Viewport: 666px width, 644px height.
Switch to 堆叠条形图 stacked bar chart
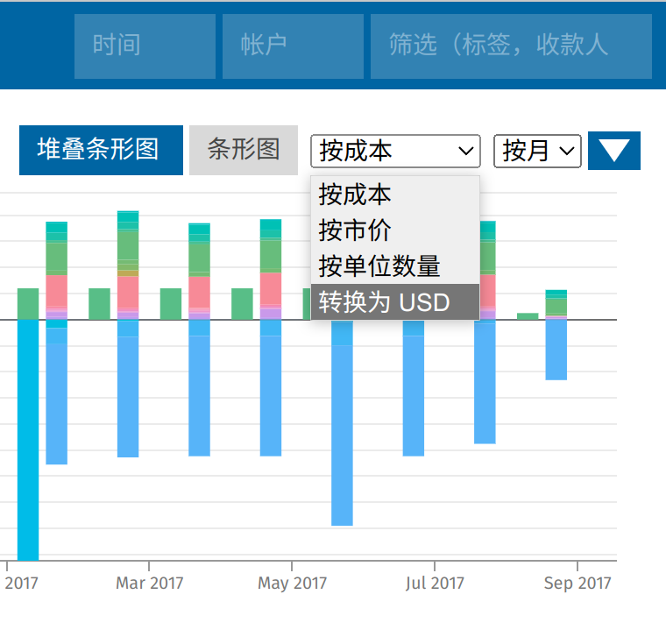pyautogui.click(x=101, y=150)
